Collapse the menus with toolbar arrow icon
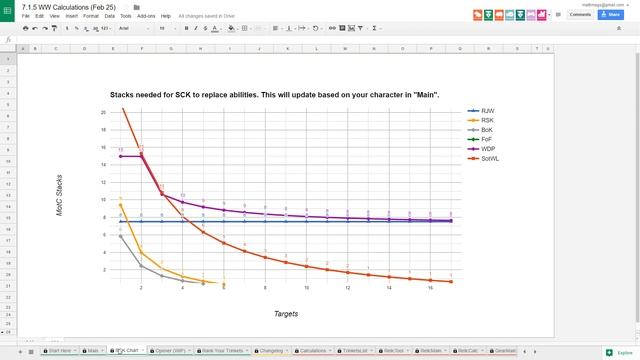 pos(619,28)
